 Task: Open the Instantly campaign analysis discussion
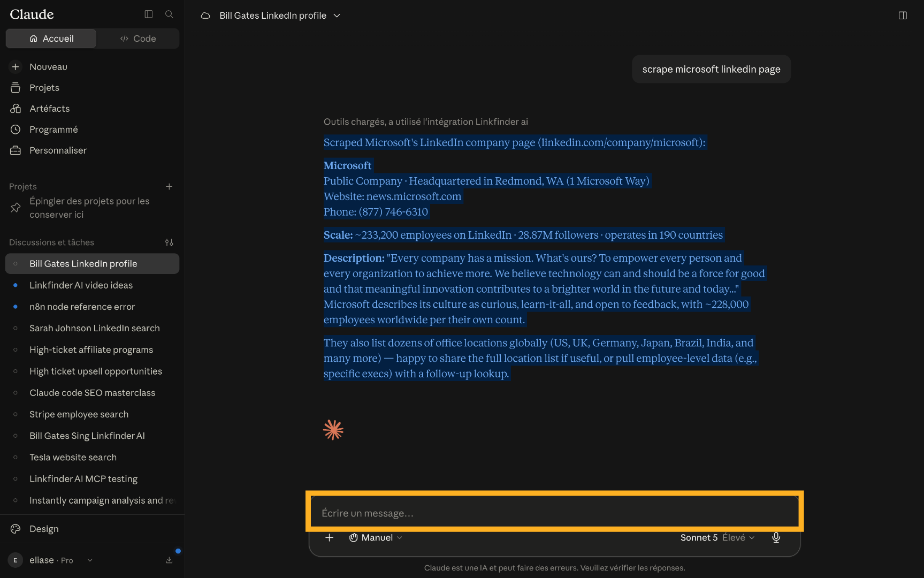pos(92,500)
